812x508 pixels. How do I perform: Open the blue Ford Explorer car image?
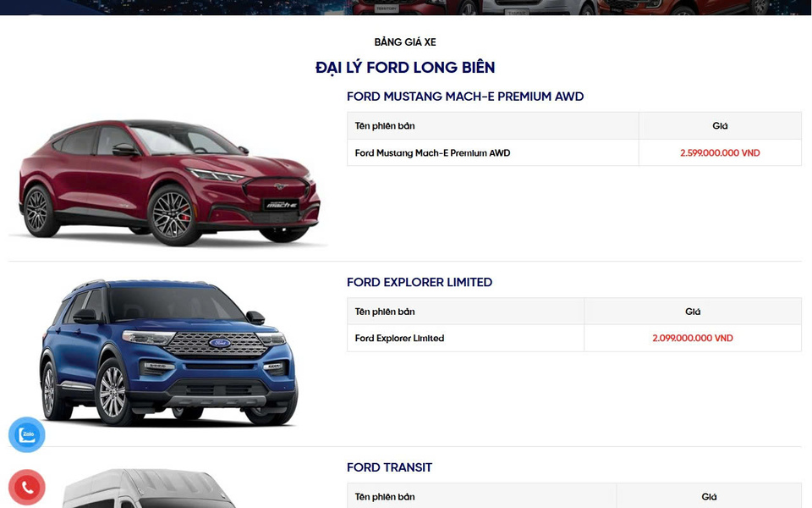(x=169, y=352)
